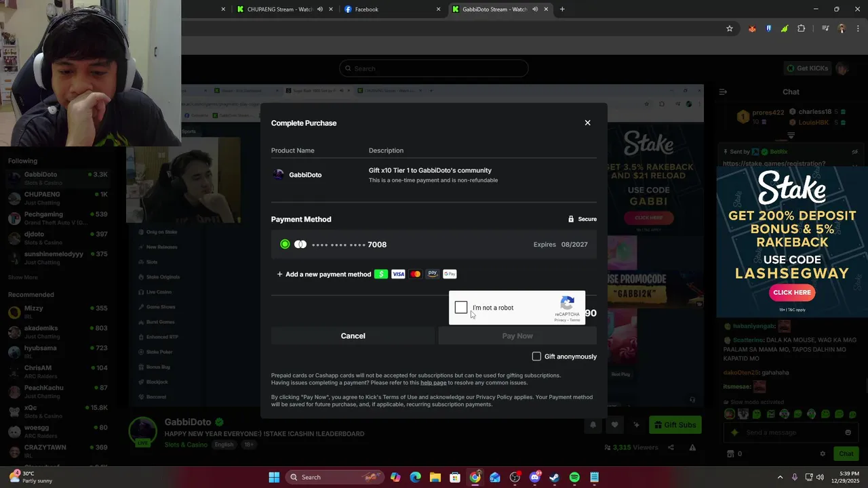Report the stream with the warning icon

pos(692,447)
